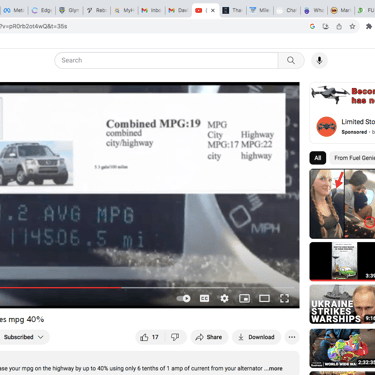
Task: Open video settings gear
Action: pyautogui.click(x=224, y=298)
